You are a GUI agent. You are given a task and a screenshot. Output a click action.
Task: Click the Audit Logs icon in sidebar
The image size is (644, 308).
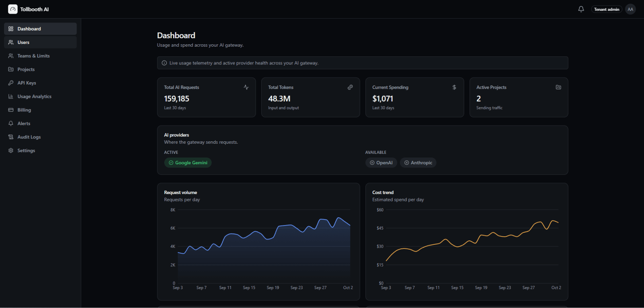coord(11,137)
